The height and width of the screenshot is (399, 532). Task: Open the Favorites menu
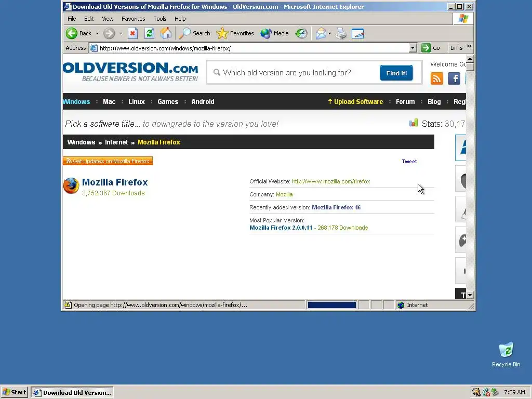click(134, 19)
